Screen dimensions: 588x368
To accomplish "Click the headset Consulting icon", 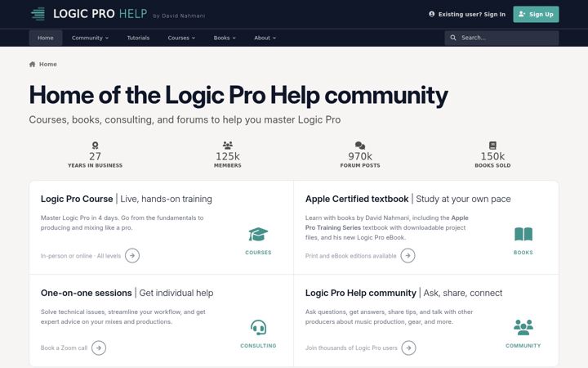I will pos(258,327).
